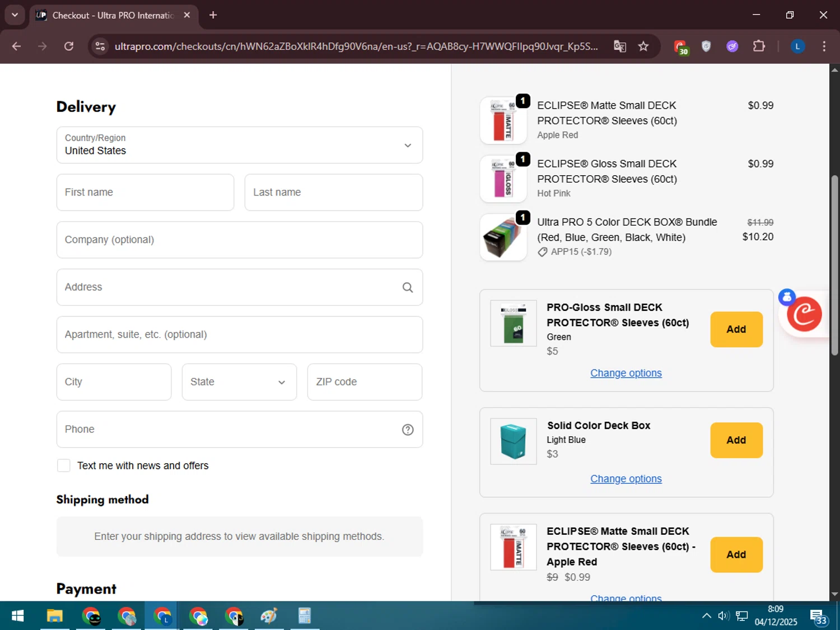
Task: Focus the City field
Action: (114, 382)
